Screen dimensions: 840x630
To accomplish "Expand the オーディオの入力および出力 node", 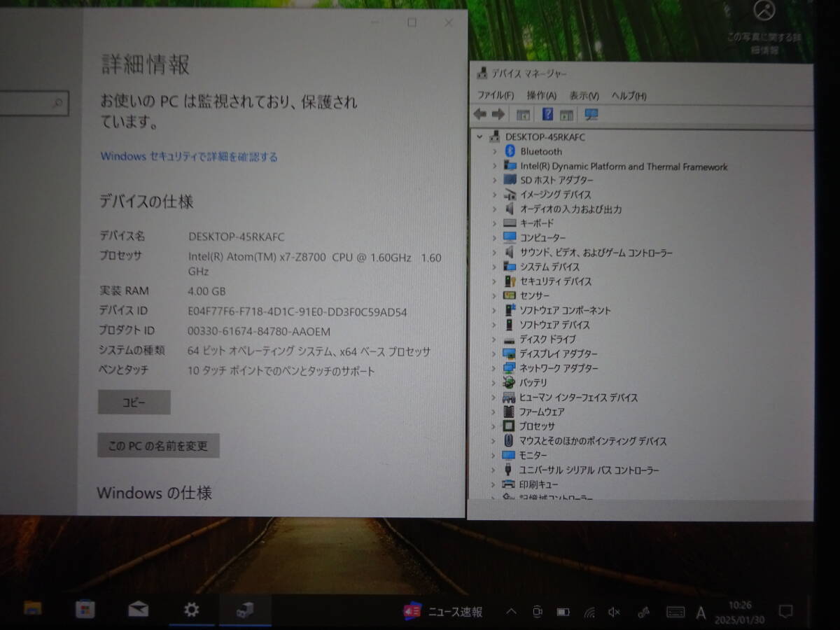I will pos(494,209).
